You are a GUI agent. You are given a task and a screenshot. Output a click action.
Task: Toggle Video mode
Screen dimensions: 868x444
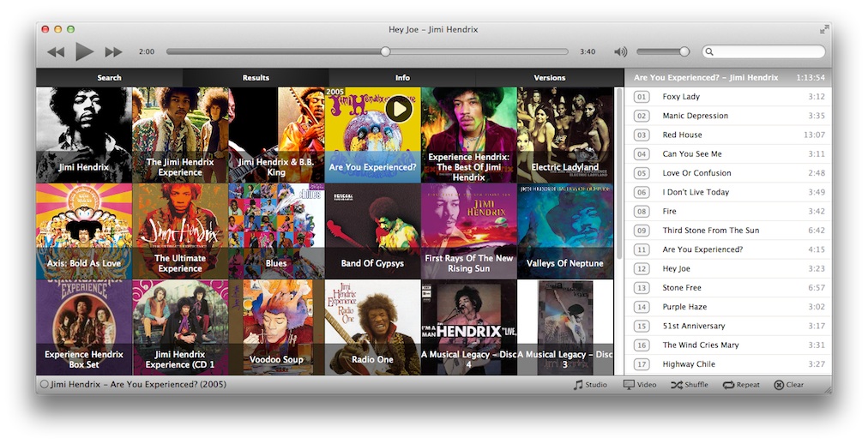click(x=640, y=385)
